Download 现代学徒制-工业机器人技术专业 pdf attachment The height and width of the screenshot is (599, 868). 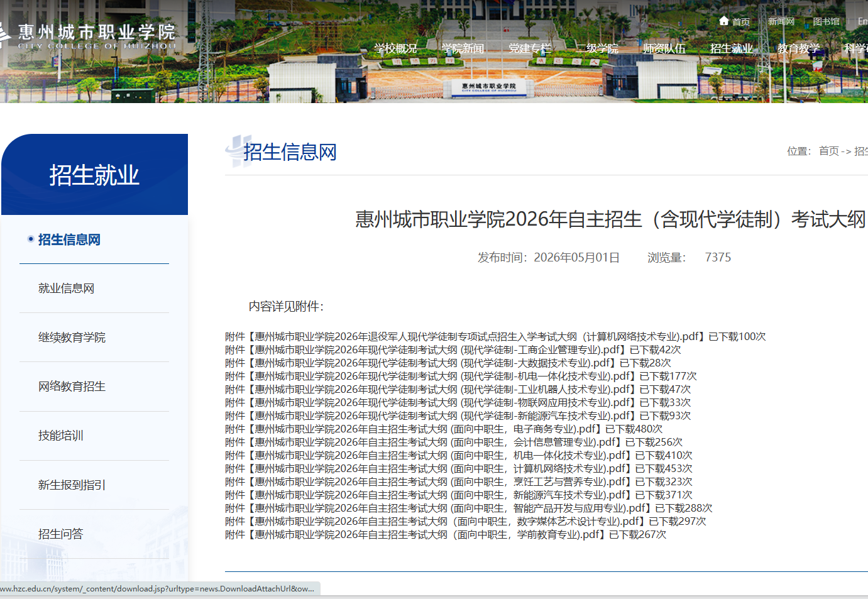click(x=443, y=389)
